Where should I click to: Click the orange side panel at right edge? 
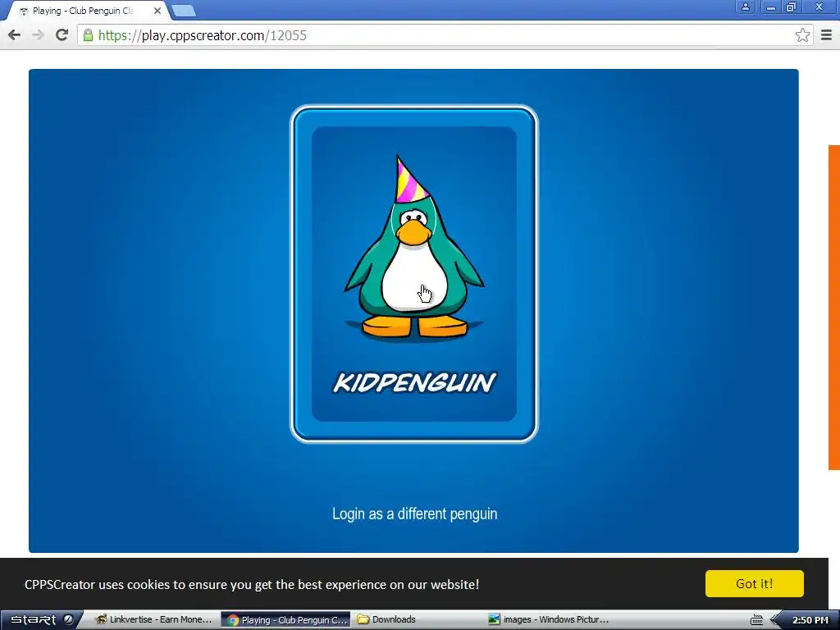click(834, 308)
